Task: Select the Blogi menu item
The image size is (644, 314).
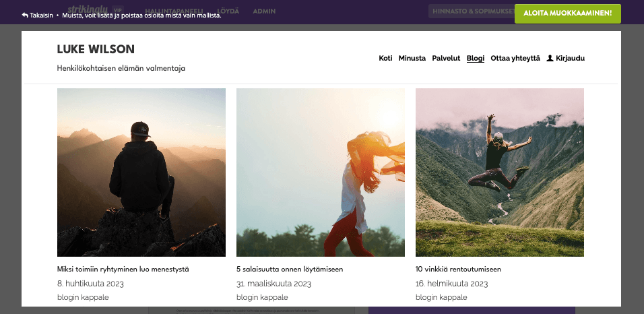Action: point(475,59)
